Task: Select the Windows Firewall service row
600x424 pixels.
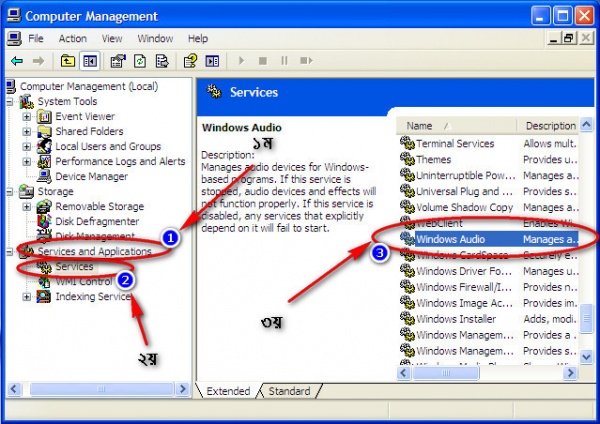Action: 489,287
